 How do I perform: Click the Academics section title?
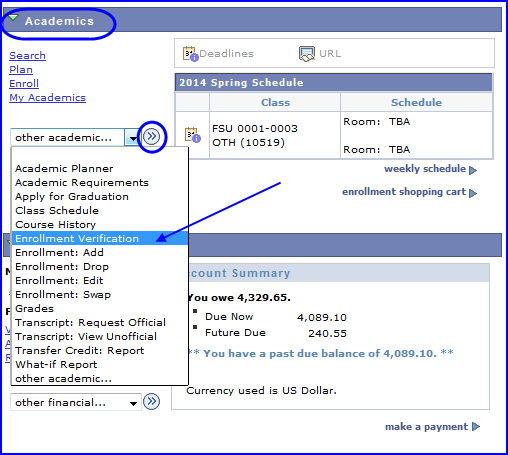pos(59,21)
